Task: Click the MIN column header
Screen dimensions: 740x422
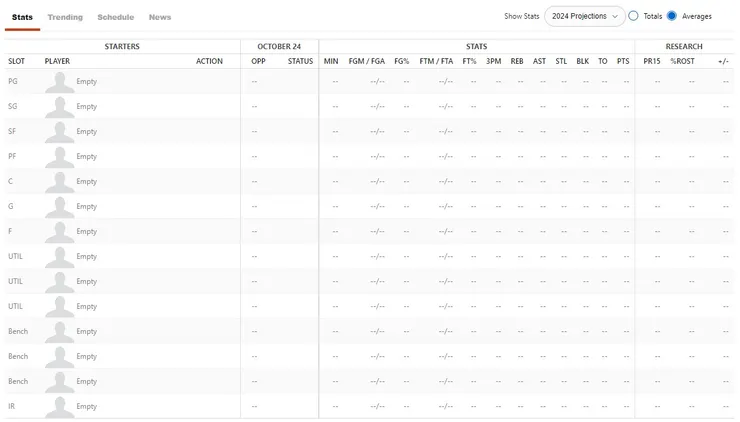Action: pos(331,61)
